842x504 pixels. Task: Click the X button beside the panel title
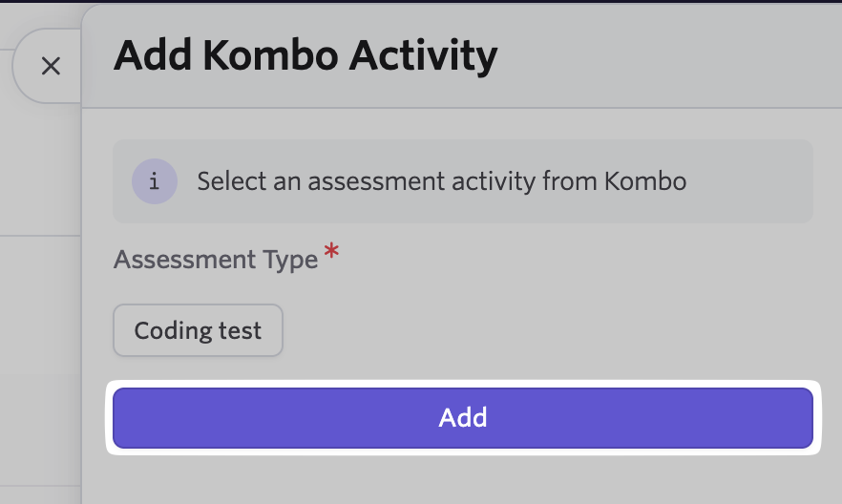[51, 66]
